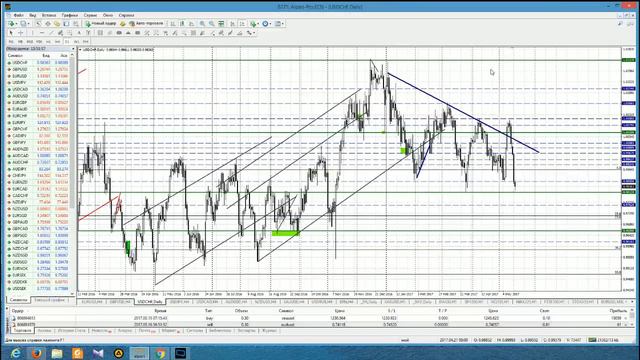Switch timeframe to H4

[x=58, y=42]
